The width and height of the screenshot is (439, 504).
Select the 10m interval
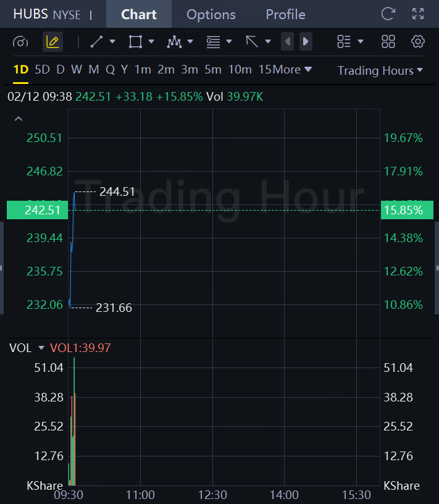click(240, 69)
